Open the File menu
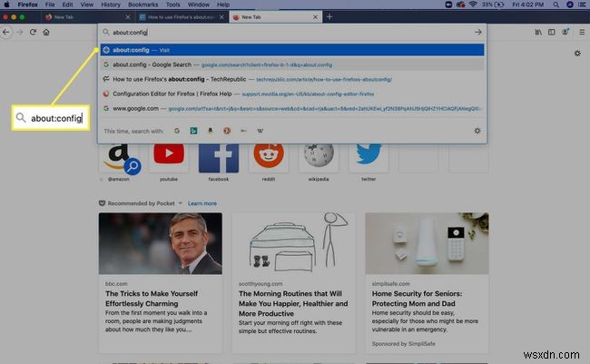The width and height of the screenshot is (590, 364). click(x=50, y=5)
